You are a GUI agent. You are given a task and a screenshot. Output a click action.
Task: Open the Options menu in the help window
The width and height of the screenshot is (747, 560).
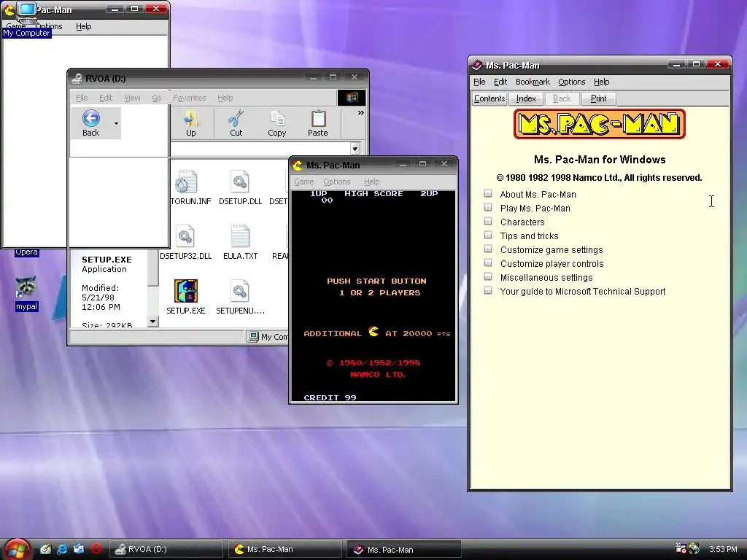coord(572,82)
